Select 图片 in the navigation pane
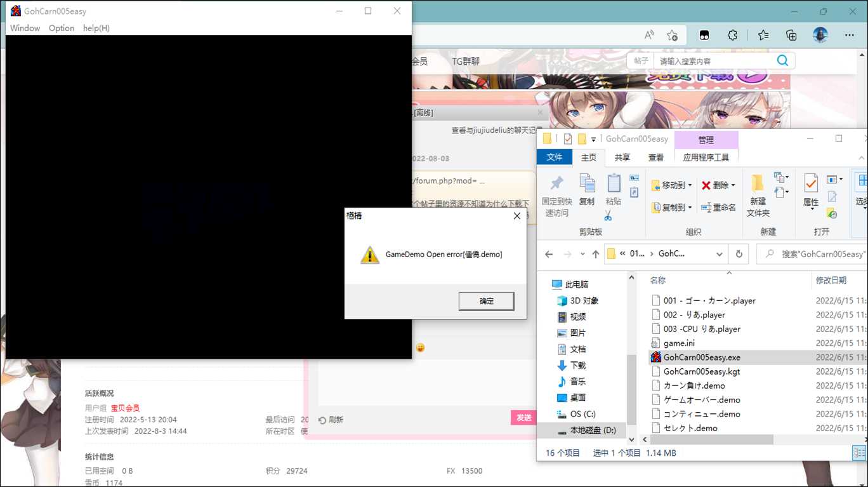This screenshot has width=868, height=487. pos(571,333)
